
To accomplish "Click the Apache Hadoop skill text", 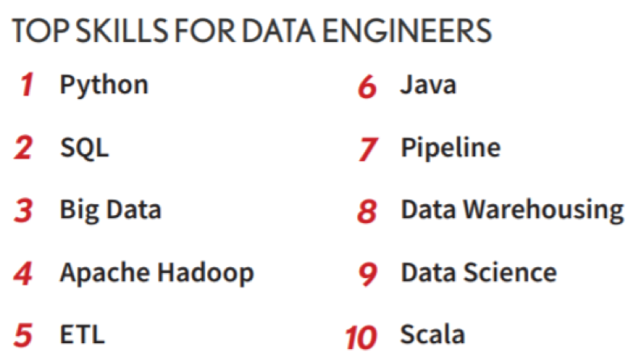I will click(x=157, y=272).
